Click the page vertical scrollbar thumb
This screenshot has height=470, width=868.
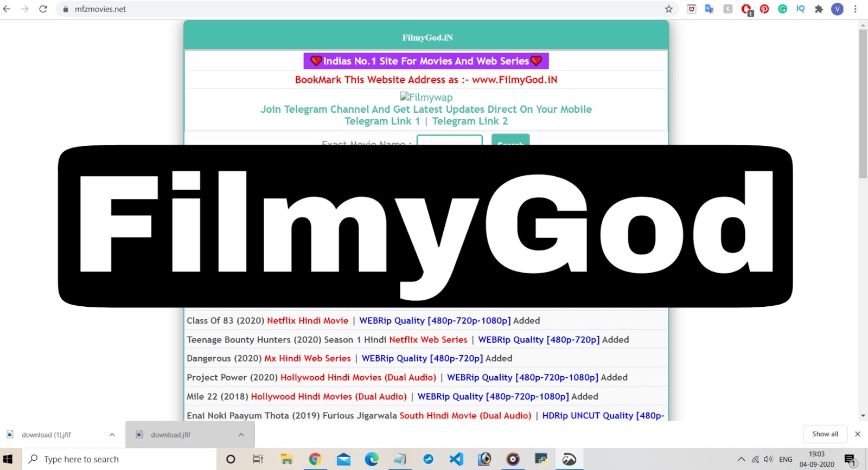863,103
